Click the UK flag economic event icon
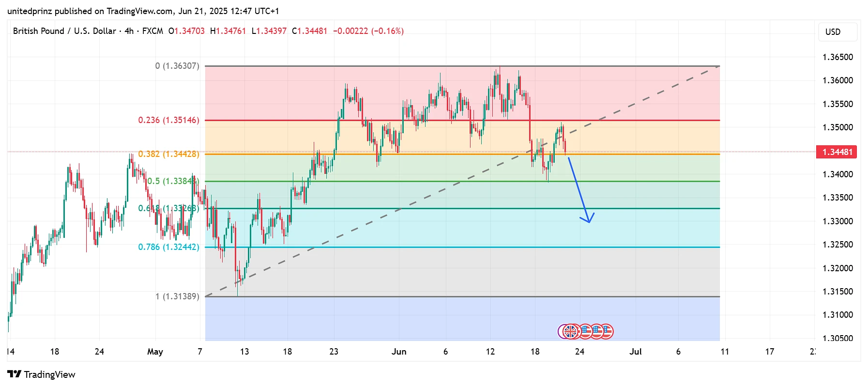Viewport: 868px width, 387px height. point(571,331)
